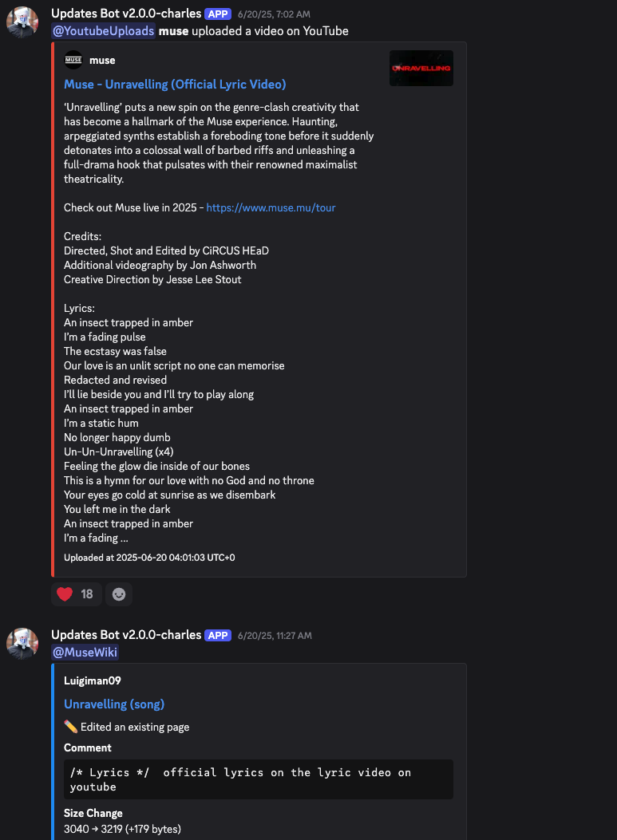Click the first Updates Bot avatar

point(22,22)
